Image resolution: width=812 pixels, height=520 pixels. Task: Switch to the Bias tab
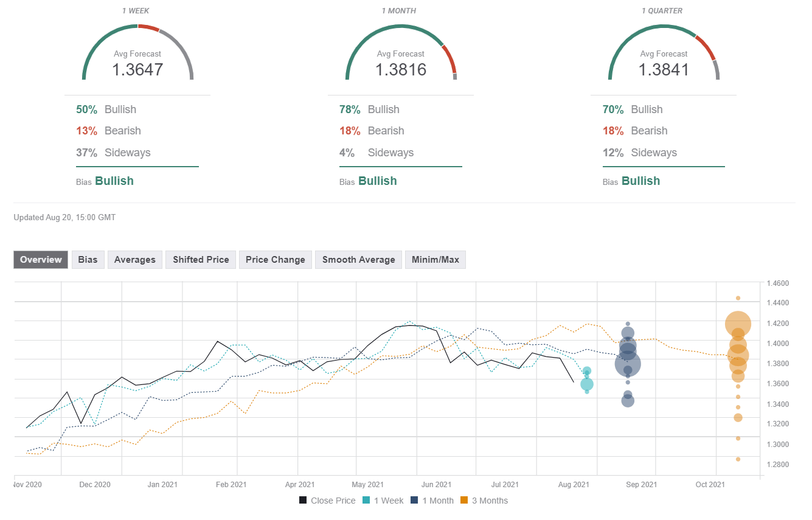(88, 260)
